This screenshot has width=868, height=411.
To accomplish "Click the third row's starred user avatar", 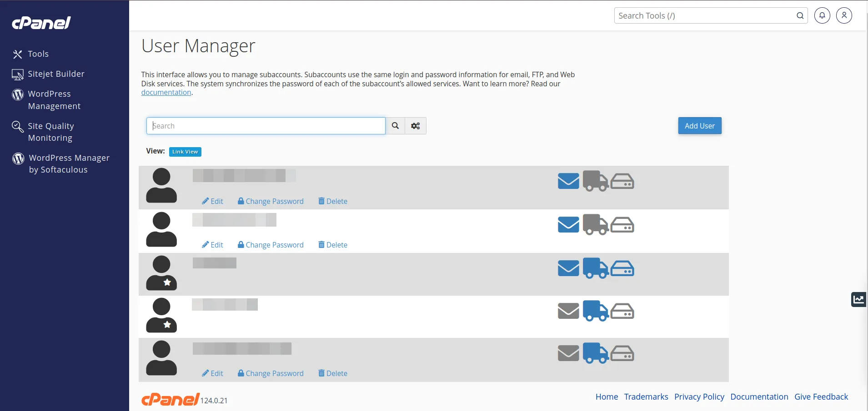I will [x=161, y=273].
